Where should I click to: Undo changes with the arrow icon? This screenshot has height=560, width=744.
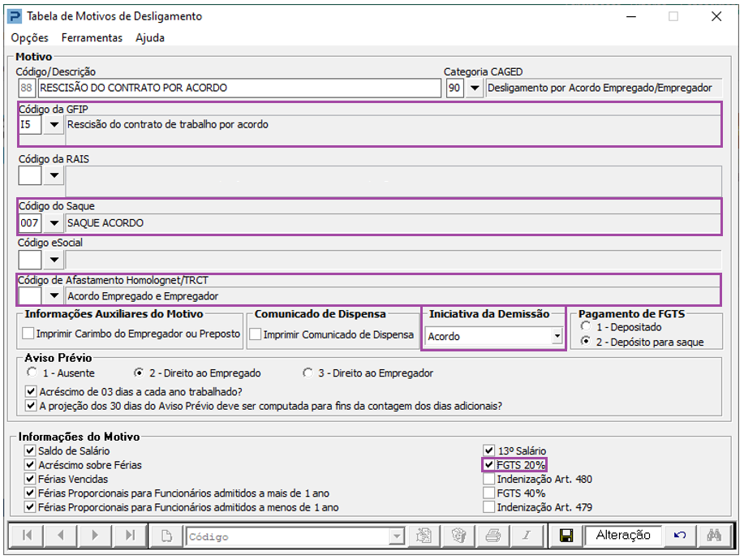(x=680, y=536)
